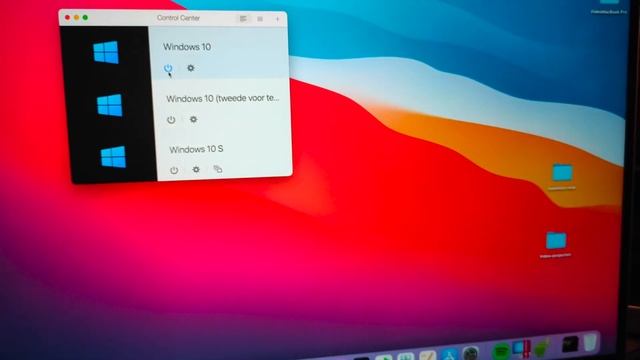Open settings gear for the Windows 10 VM
Screen dimensions: 640x360
point(191,68)
